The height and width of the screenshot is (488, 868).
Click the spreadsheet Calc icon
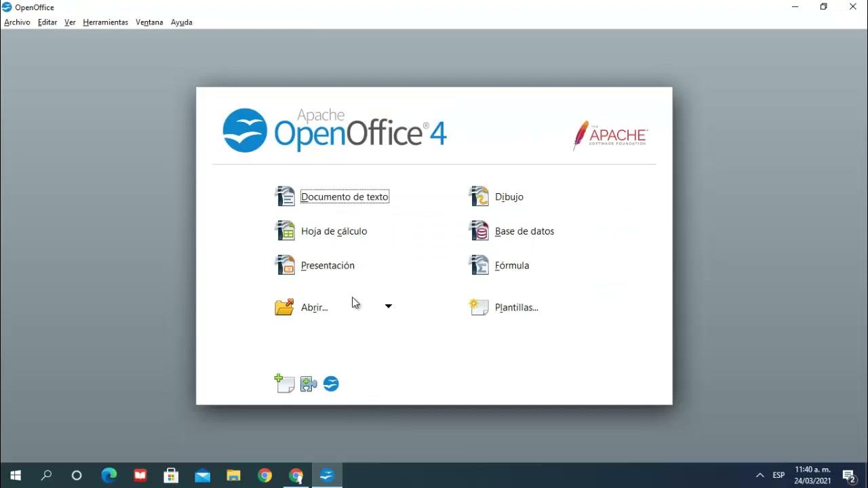click(x=285, y=231)
